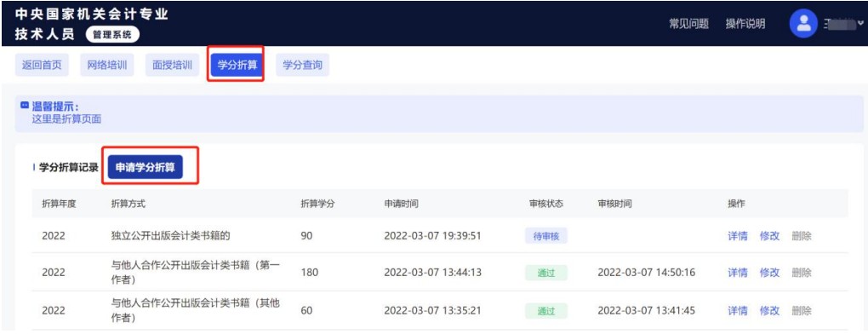Image resolution: width=868 pixels, height=334 pixels.
Task: Switch to the 面授培训 tab
Action: 172,65
